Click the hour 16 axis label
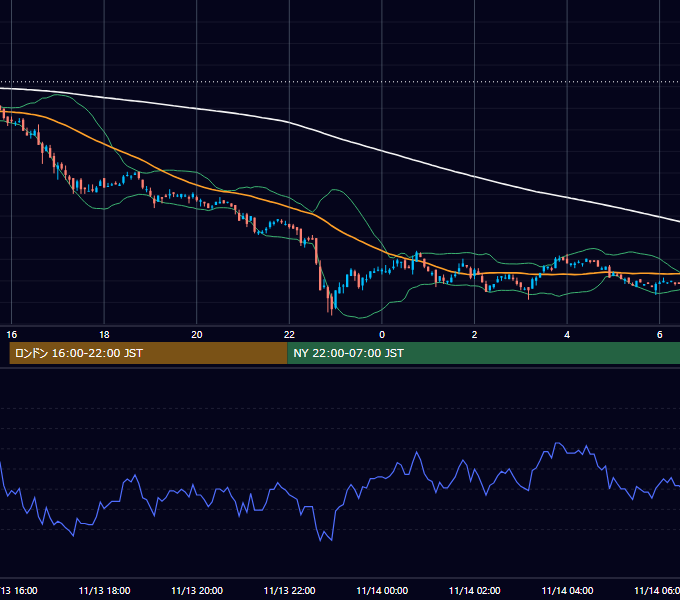This screenshot has height=600, width=680. point(12,335)
